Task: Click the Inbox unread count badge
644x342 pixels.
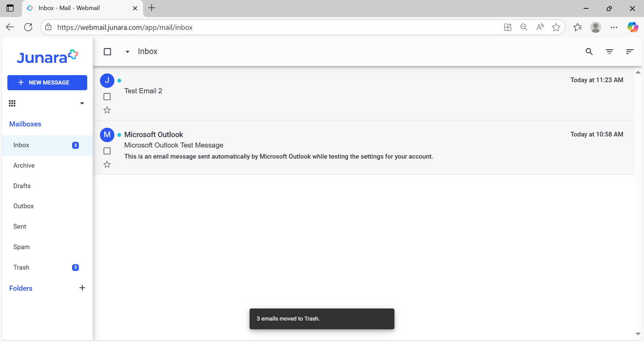Action: pyautogui.click(x=75, y=145)
